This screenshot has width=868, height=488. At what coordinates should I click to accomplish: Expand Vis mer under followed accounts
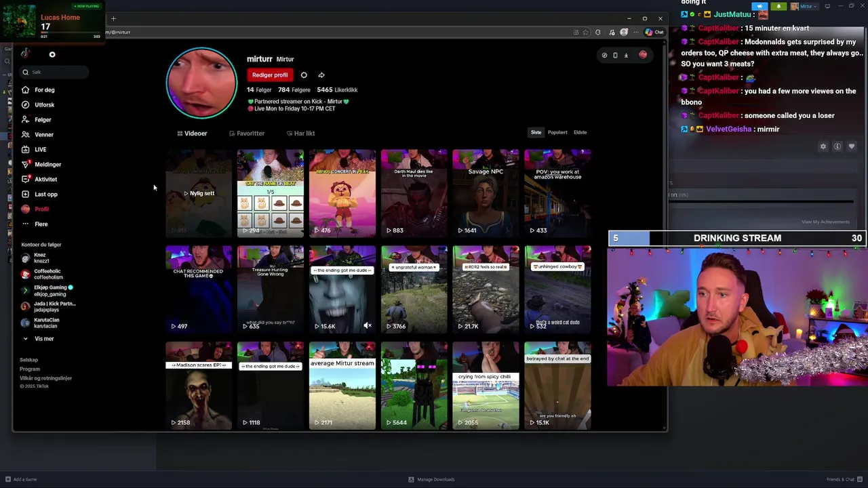pyautogui.click(x=38, y=339)
